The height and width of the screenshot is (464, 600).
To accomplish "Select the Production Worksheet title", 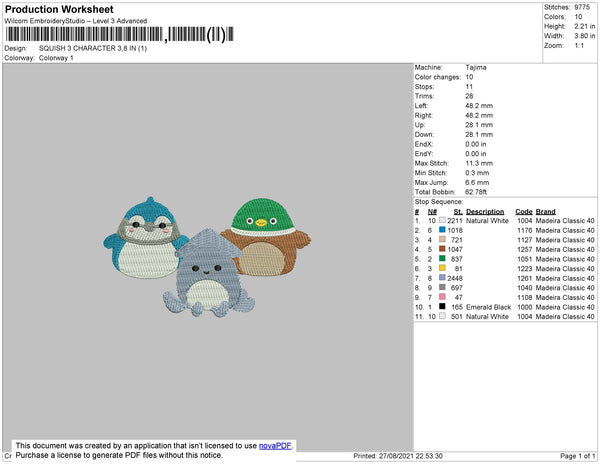I will pos(59,9).
